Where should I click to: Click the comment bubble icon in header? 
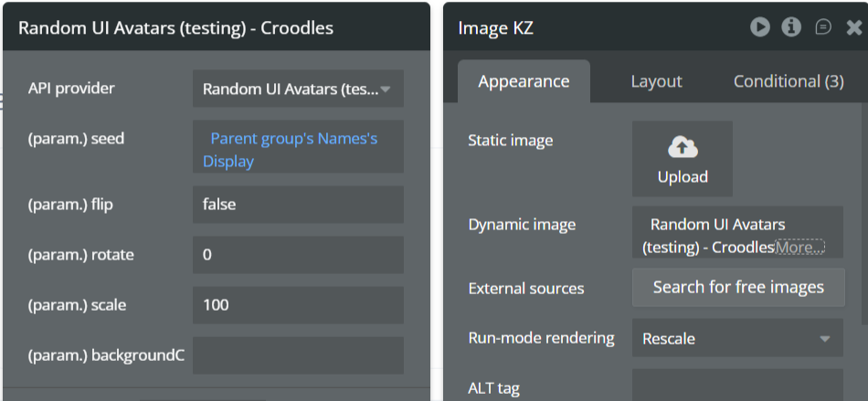[x=823, y=27]
